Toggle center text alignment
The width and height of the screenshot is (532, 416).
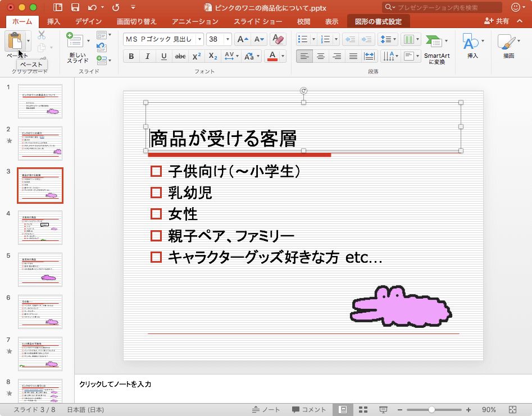tap(320, 56)
